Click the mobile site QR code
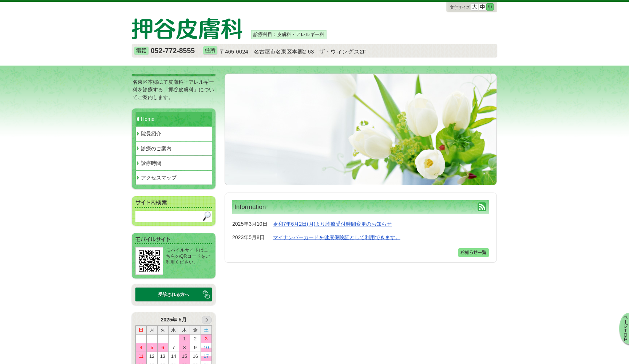The height and width of the screenshot is (364, 629). coord(149,261)
